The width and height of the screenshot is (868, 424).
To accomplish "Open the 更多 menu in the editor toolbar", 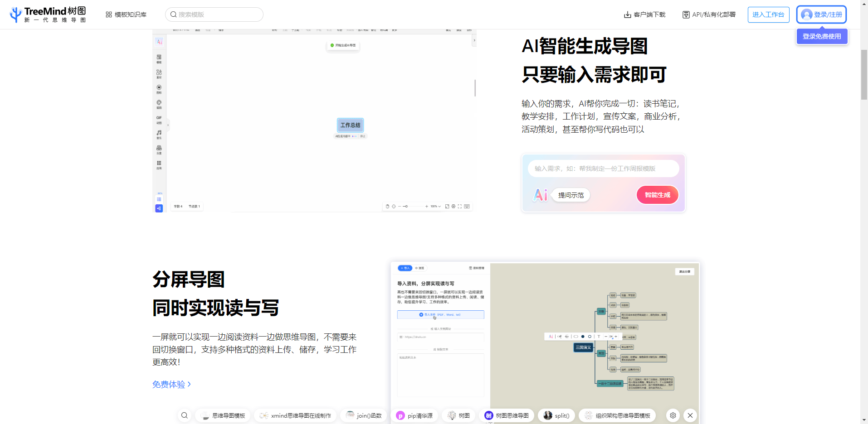I will 394,30.
